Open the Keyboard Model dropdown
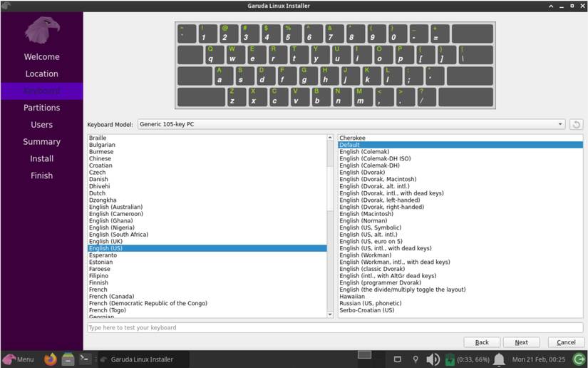Screen dimensions: 588x368 (x=351, y=124)
